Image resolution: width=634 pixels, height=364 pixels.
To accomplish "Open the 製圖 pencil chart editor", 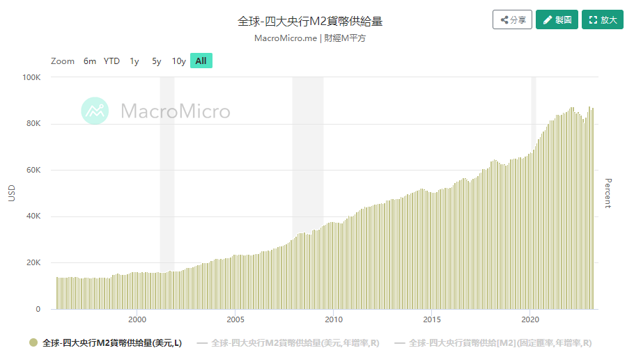I will (557, 20).
